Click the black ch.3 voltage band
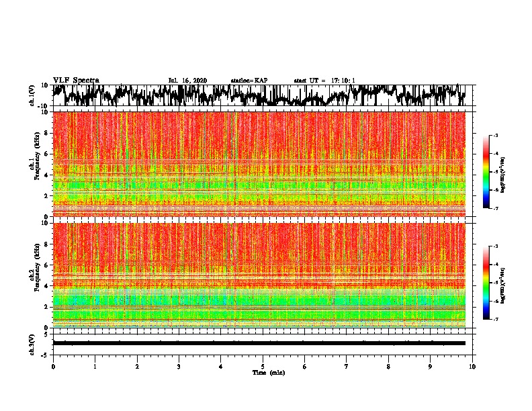Viewport: 532px width, 411px height. [259, 343]
